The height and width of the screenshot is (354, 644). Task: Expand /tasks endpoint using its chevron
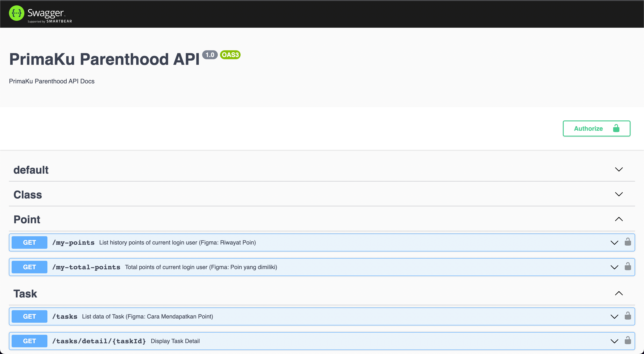coord(614,316)
